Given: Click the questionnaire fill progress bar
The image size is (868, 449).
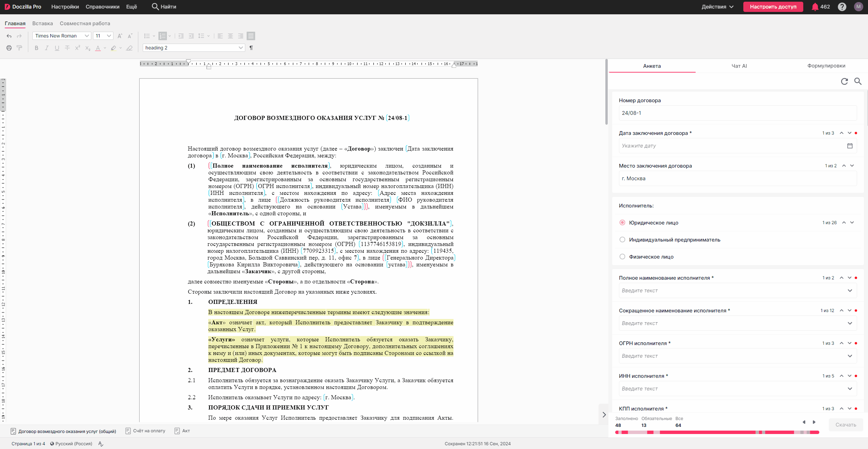Looking at the screenshot, I should [717, 432].
